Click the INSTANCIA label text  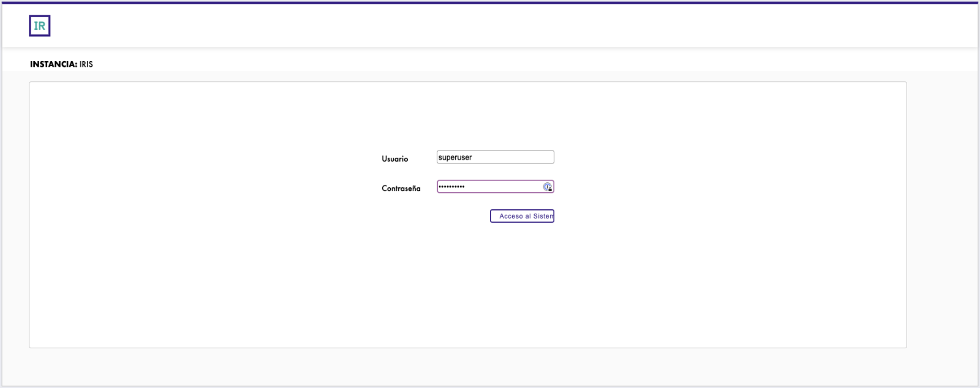53,64
